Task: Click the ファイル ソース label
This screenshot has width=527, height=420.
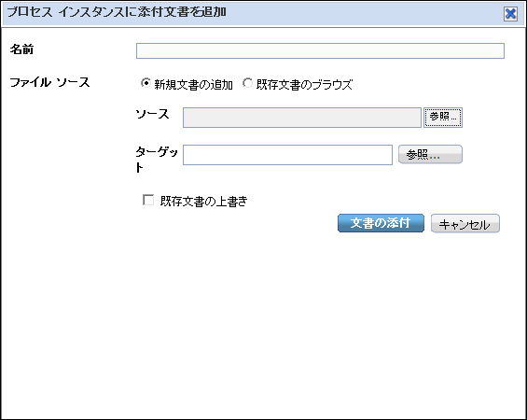Action: (49, 82)
